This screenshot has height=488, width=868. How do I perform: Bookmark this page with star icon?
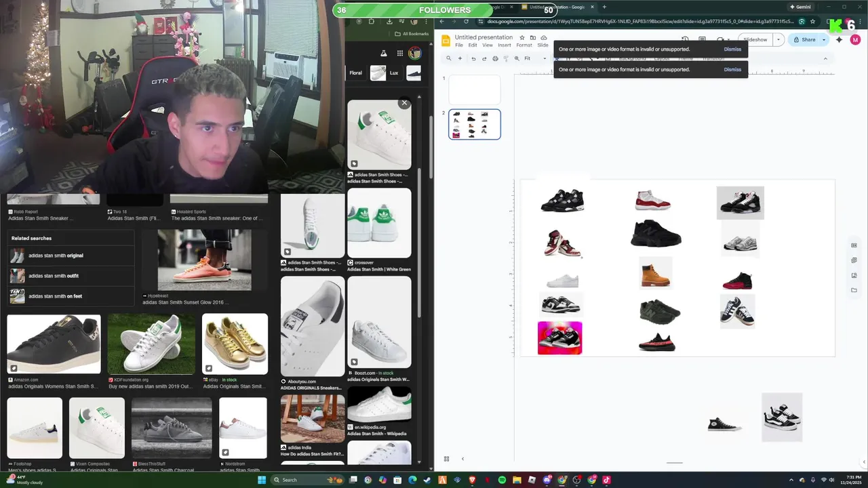click(x=812, y=21)
